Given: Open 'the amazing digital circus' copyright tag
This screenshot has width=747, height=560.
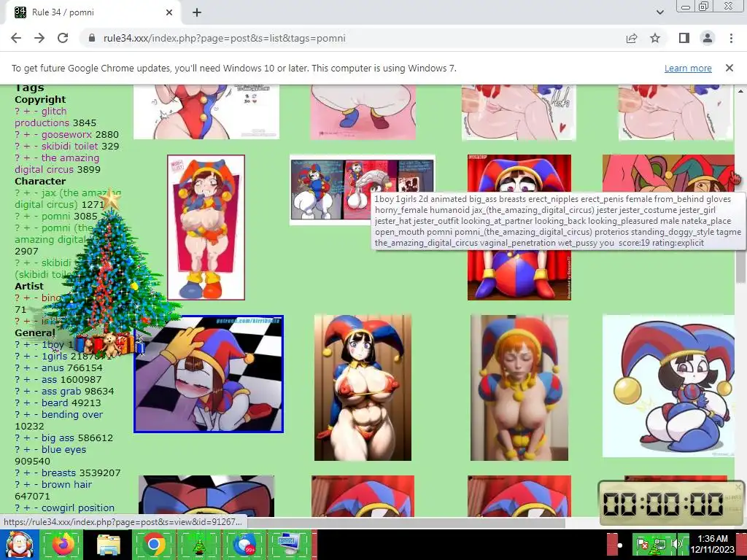Looking at the screenshot, I should [x=57, y=163].
